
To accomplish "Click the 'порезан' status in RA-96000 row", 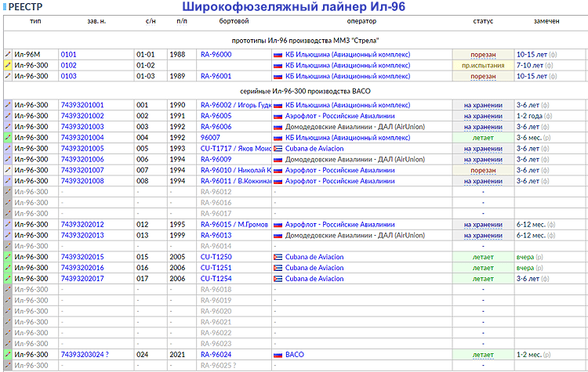I will tap(483, 55).
